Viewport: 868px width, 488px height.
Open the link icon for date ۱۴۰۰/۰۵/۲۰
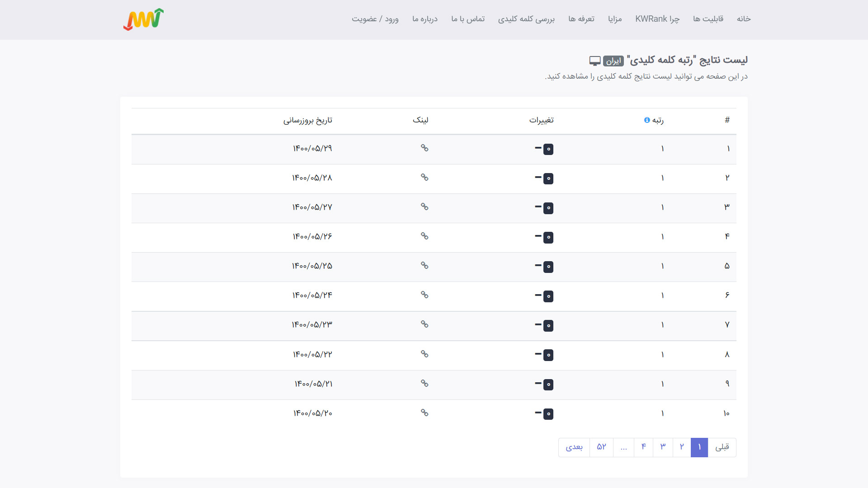[425, 413]
